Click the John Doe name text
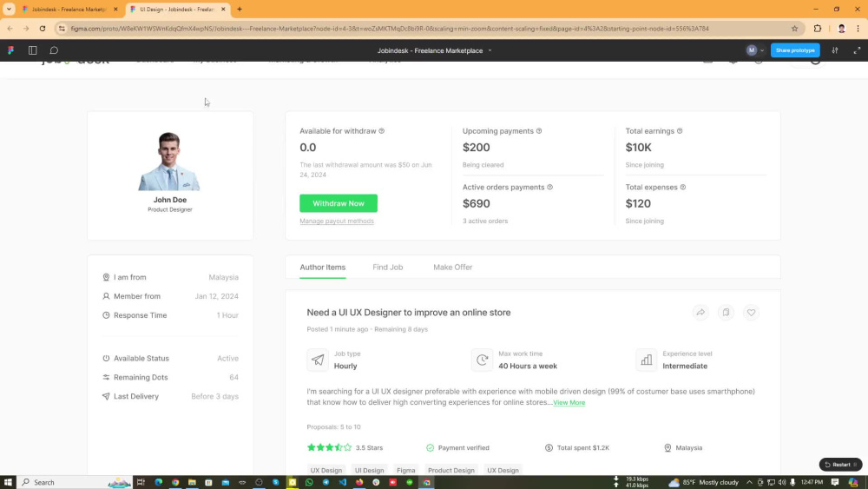Viewport: 868px width, 489px height. 170,200
